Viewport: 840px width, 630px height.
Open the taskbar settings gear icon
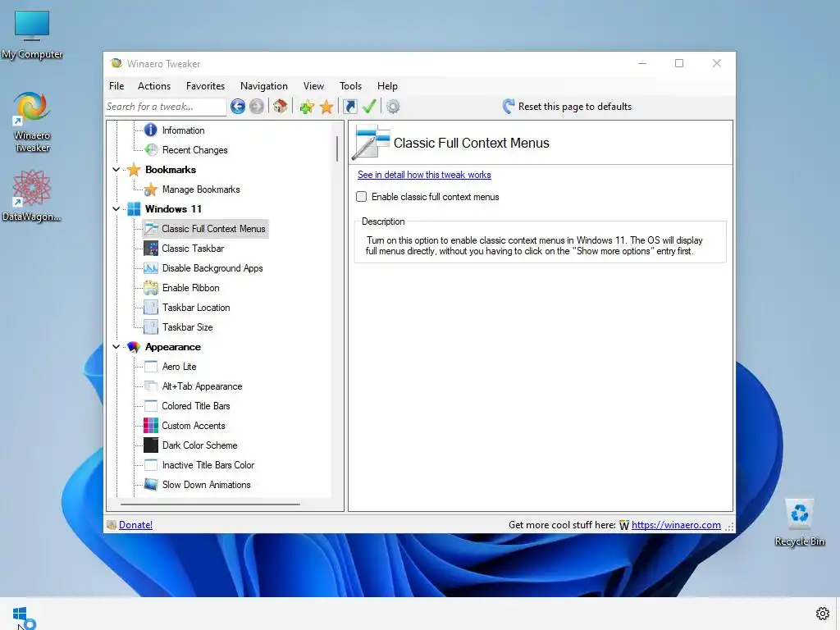(x=822, y=614)
